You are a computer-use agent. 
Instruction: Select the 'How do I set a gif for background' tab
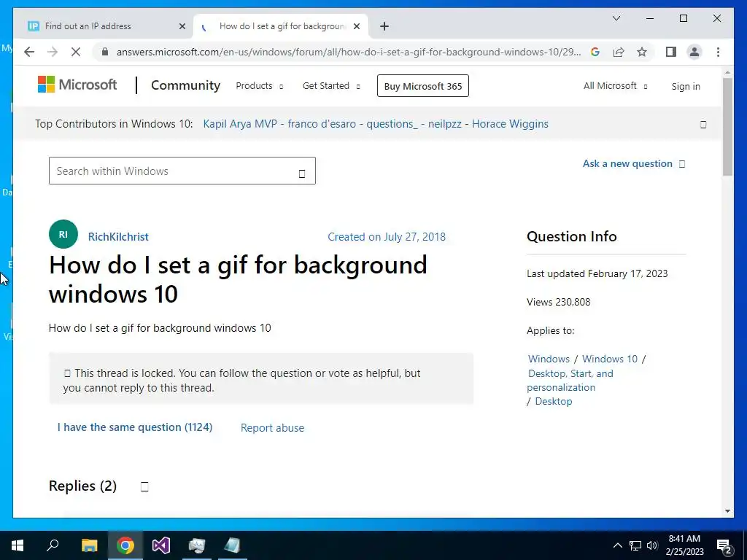(282, 26)
